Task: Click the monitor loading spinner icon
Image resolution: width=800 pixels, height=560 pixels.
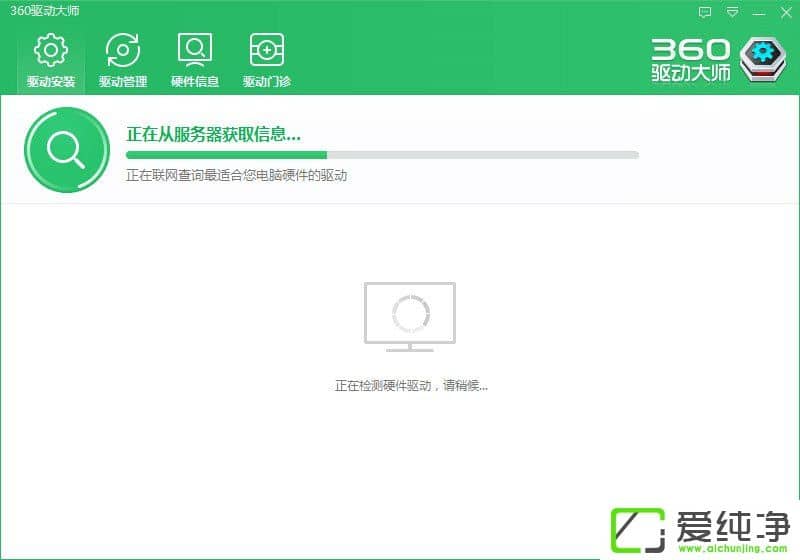Action: tap(410, 317)
